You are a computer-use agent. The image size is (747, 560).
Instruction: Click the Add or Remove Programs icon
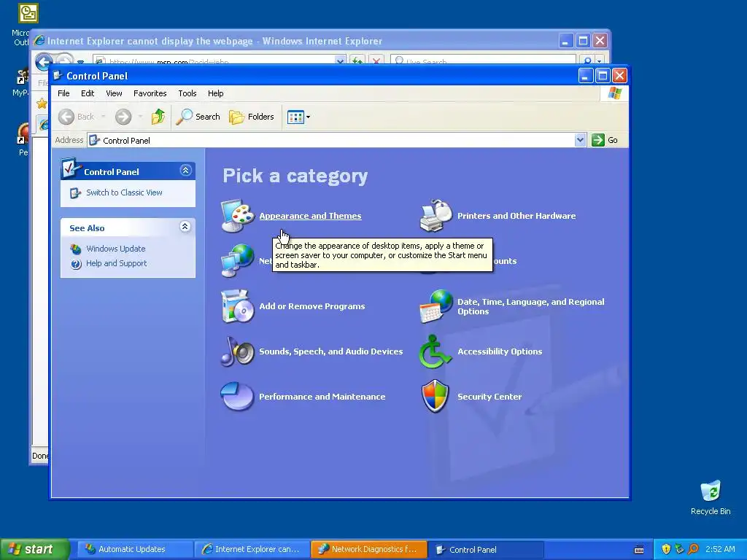tap(238, 306)
